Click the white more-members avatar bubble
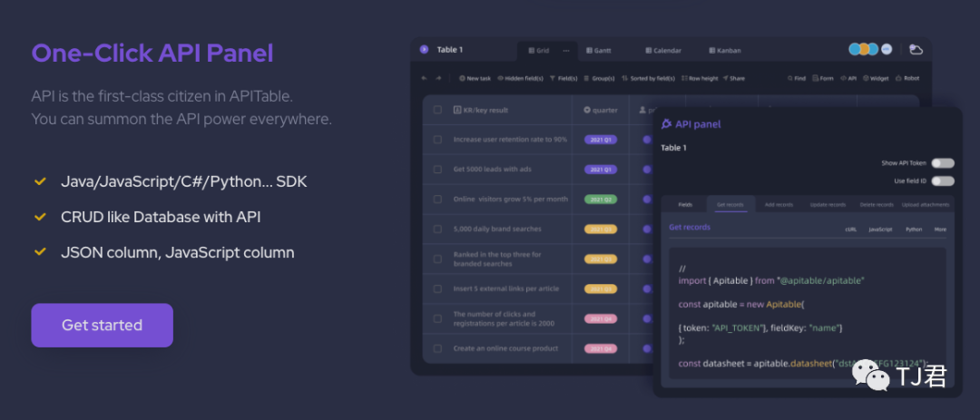The image size is (980, 420). click(x=887, y=49)
